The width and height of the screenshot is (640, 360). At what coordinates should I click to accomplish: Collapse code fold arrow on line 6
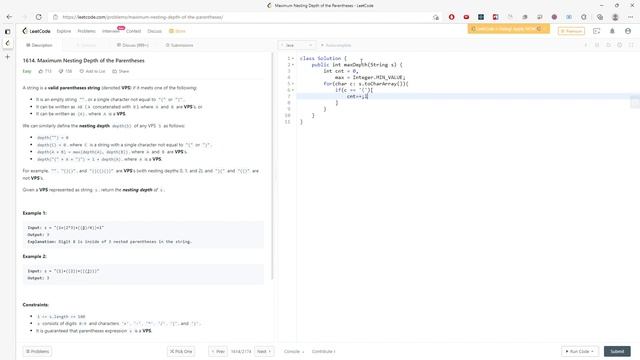[x=293, y=90]
